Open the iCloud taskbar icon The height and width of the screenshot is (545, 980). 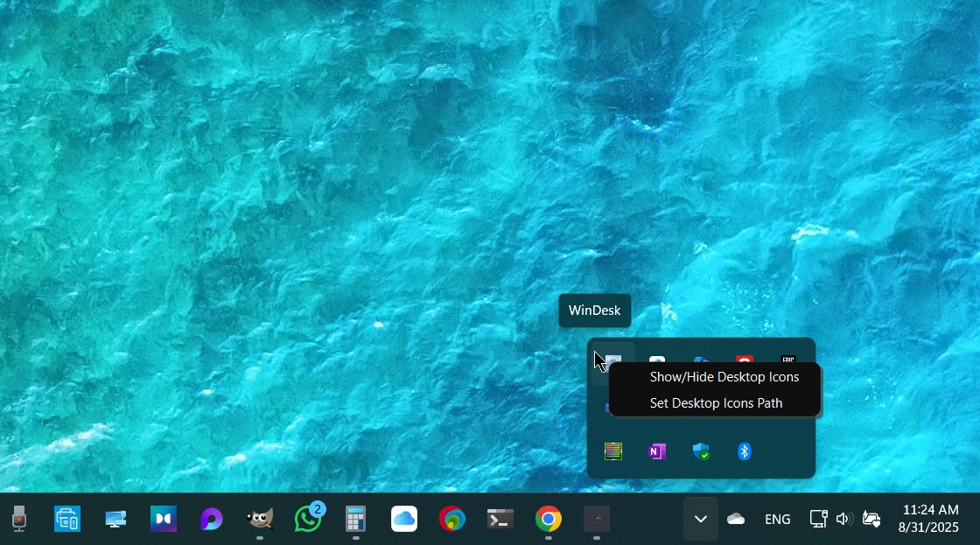(404, 519)
